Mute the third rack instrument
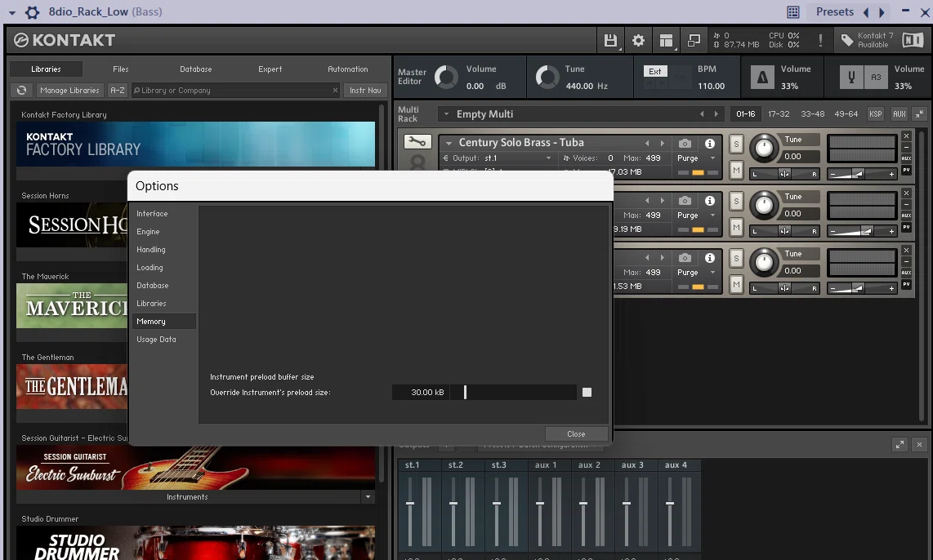The height and width of the screenshot is (560, 933). tap(736, 284)
